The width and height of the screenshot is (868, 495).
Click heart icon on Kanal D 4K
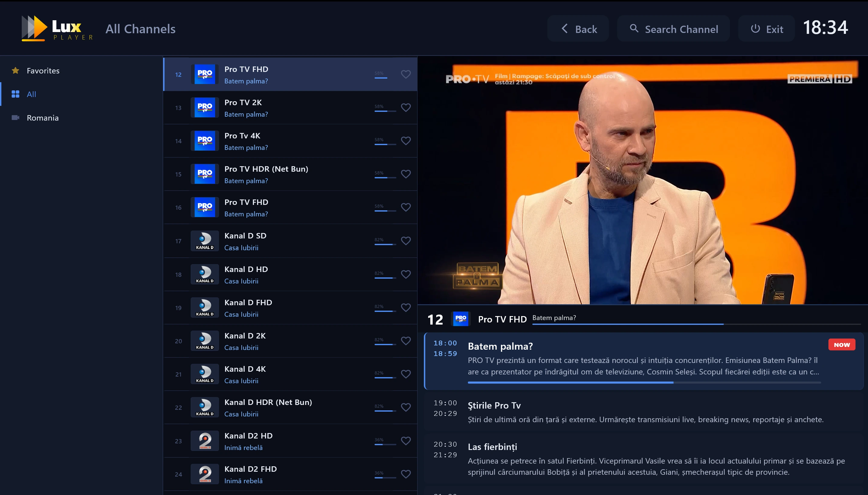[406, 374]
